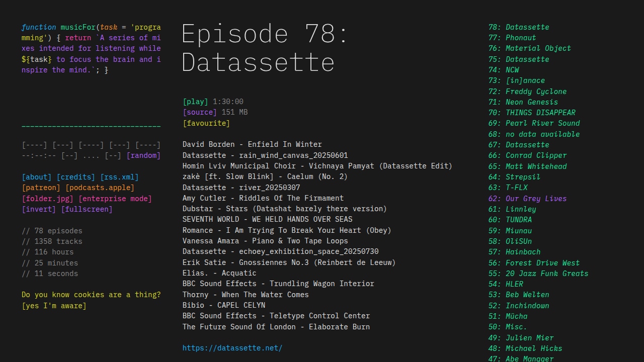Open episode 48: Michael Hicks
644x362 pixels.
[x=525, y=348]
